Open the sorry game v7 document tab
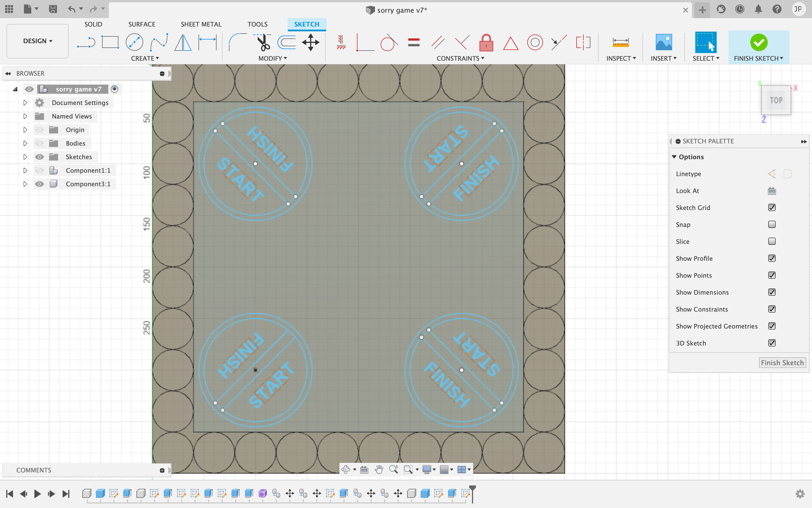 (397, 10)
